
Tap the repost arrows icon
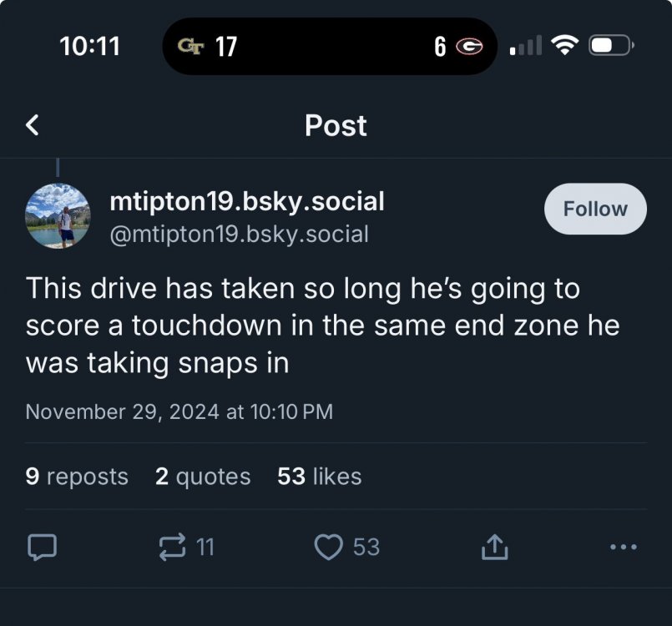172,547
